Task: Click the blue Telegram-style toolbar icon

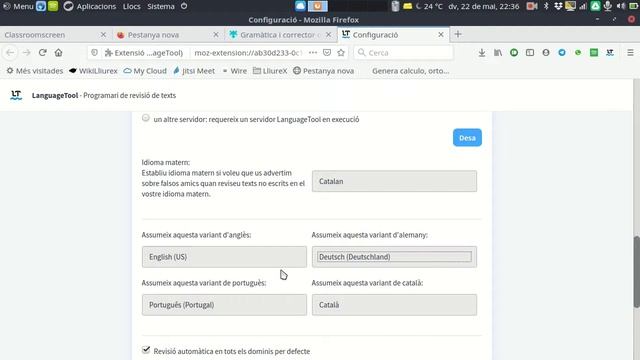Action: [x=562, y=53]
